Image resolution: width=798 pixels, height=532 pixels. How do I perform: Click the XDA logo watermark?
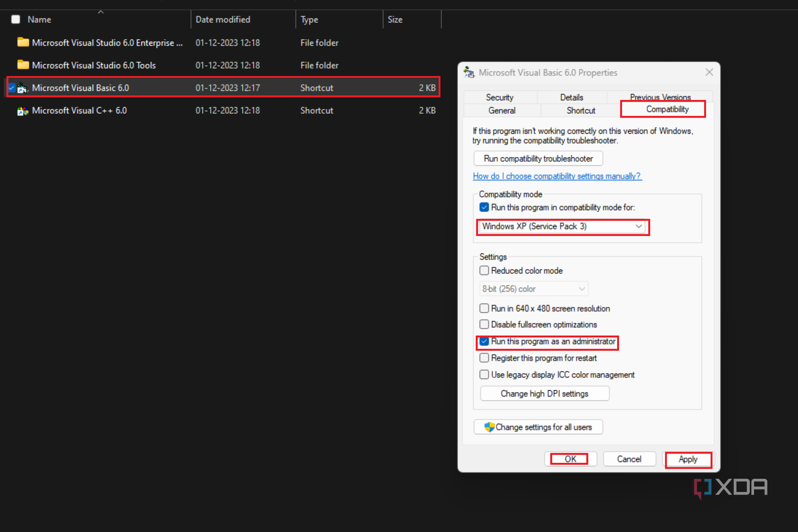[730, 488]
